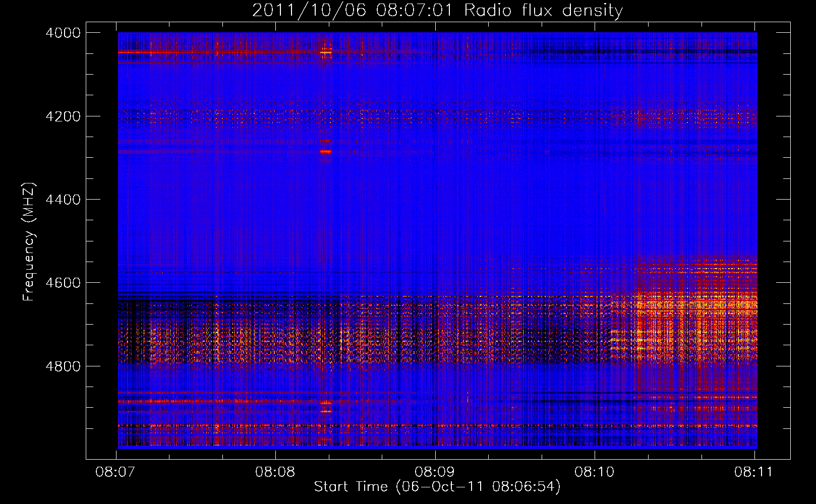Click the plot title '2011/10/06 08:07:01 Radio flux density'
Viewport: 816px width, 504px height.
pos(437,11)
